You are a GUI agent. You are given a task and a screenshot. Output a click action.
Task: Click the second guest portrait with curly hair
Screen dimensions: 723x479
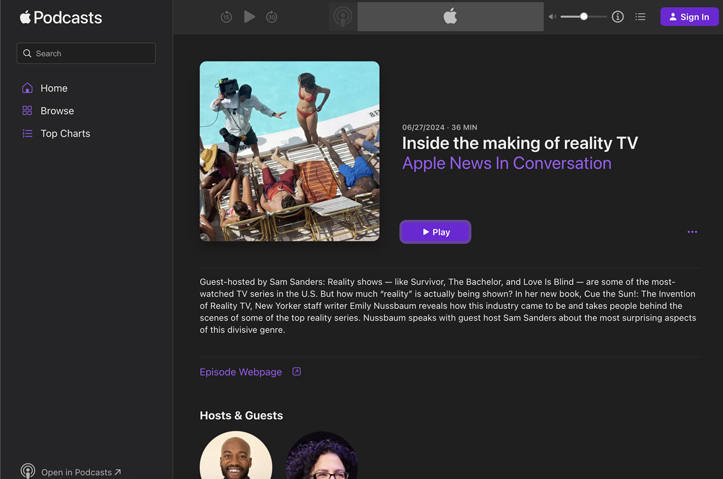click(x=321, y=455)
